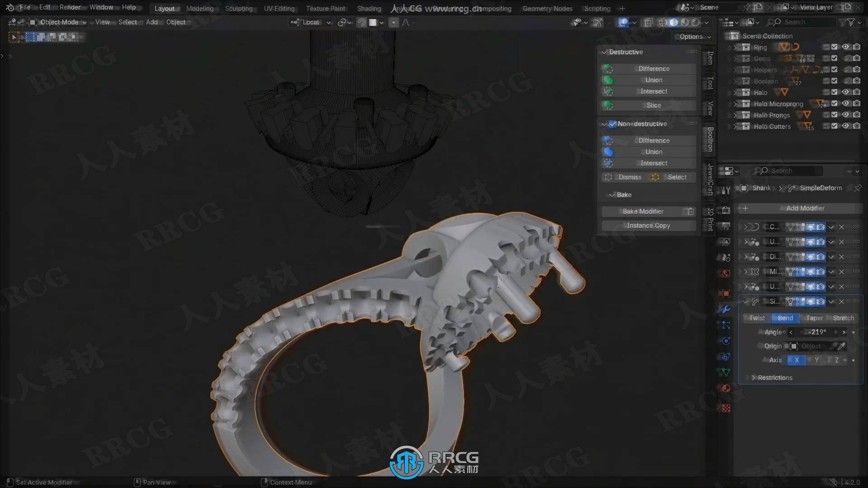Click the eyedropper next to Origin field

click(841, 346)
